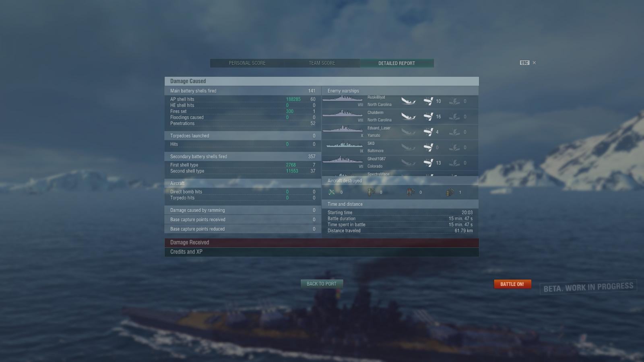This screenshot has height=362, width=644.
Task: Click the shell hits icon for Chalderm
Action: pos(428,117)
